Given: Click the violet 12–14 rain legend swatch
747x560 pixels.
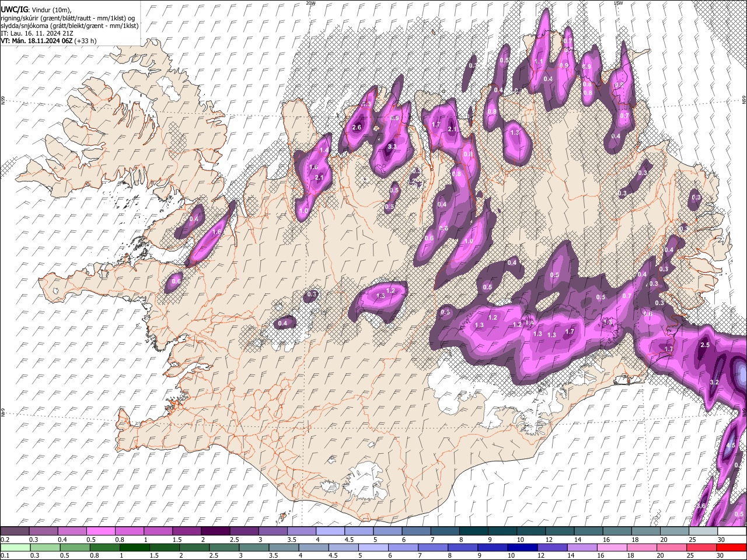Looking at the screenshot, I should [x=552, y=547].
